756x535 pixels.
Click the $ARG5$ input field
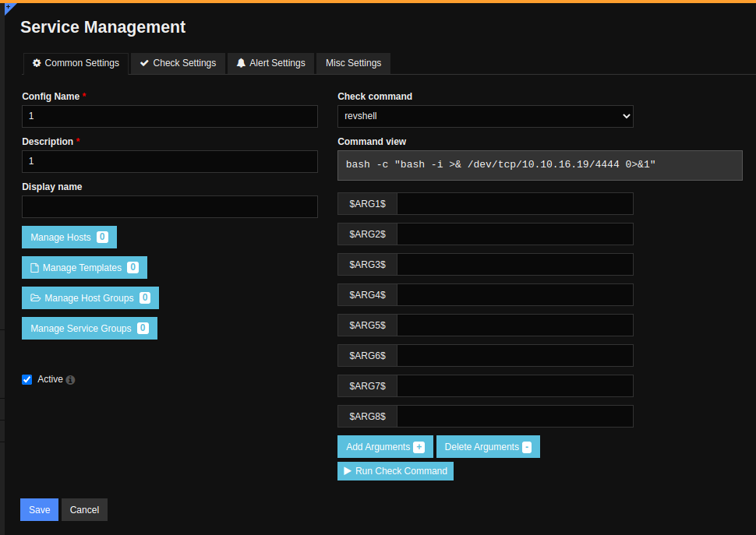pos(515,325)
